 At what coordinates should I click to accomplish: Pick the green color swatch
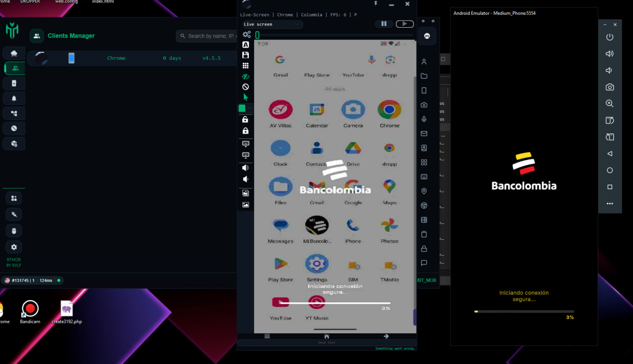point(242,108)
